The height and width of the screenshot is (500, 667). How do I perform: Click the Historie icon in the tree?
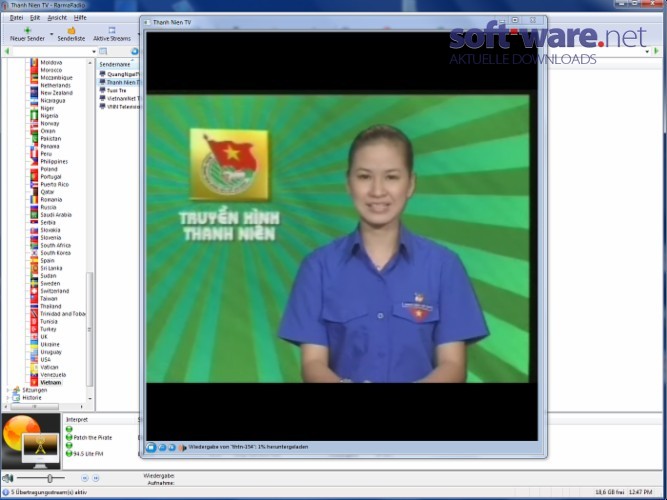coord(16,398)
